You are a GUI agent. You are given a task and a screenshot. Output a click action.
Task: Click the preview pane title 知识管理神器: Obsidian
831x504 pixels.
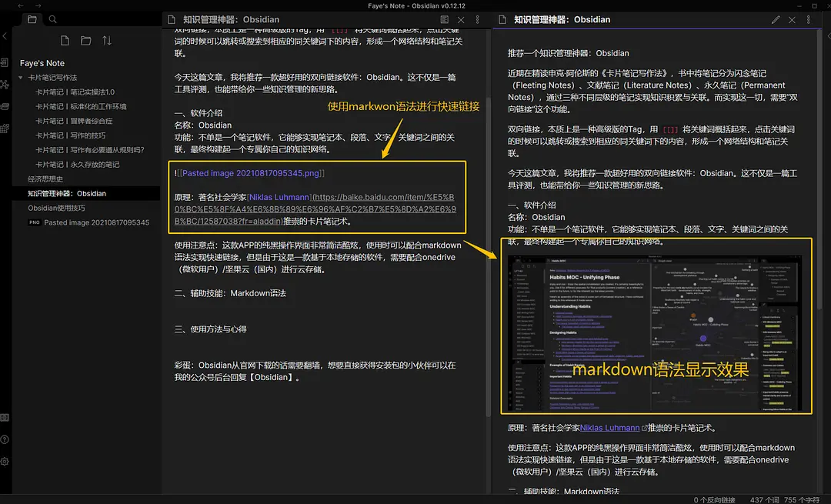pyautogui.click(x=562, y=19)
